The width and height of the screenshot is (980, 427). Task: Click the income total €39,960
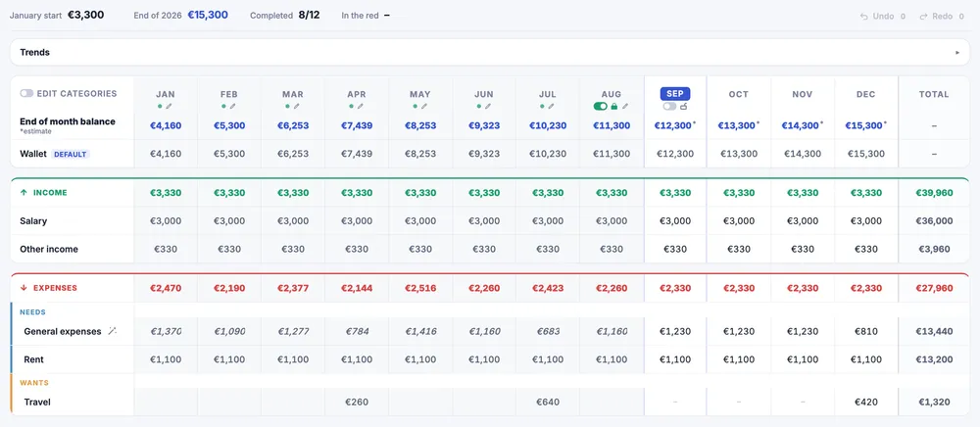(x=934, y=193)
